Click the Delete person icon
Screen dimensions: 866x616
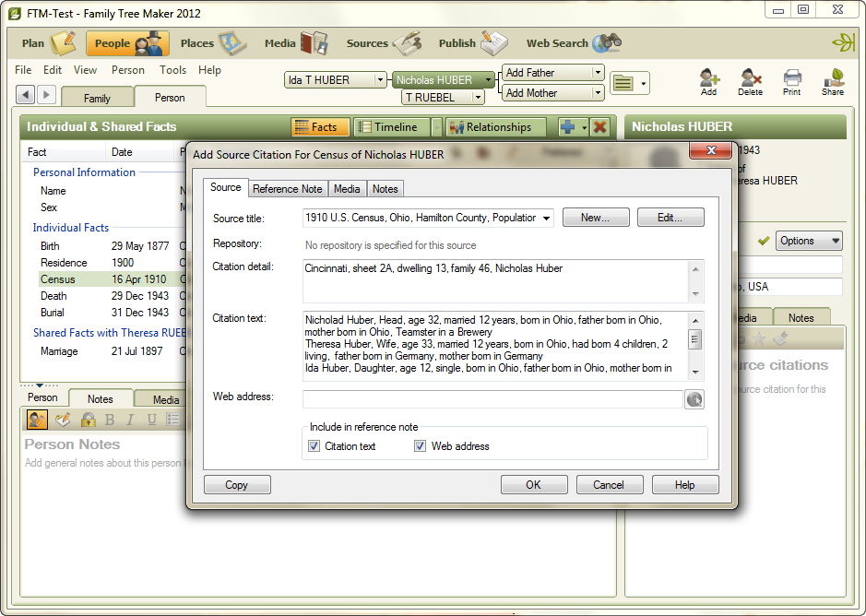pos(750,82)
